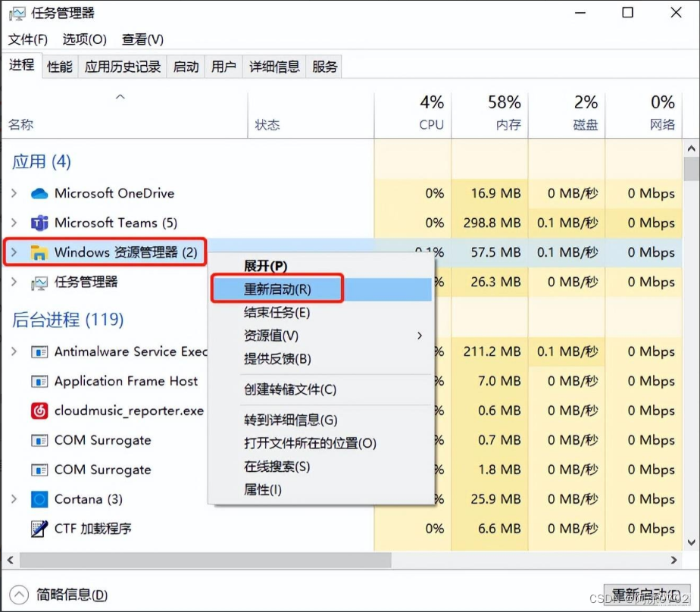The width and height of the screenshot is (700, 612).
Task: Click the Application Frame Host icon
Action: (x=39, y=382)
